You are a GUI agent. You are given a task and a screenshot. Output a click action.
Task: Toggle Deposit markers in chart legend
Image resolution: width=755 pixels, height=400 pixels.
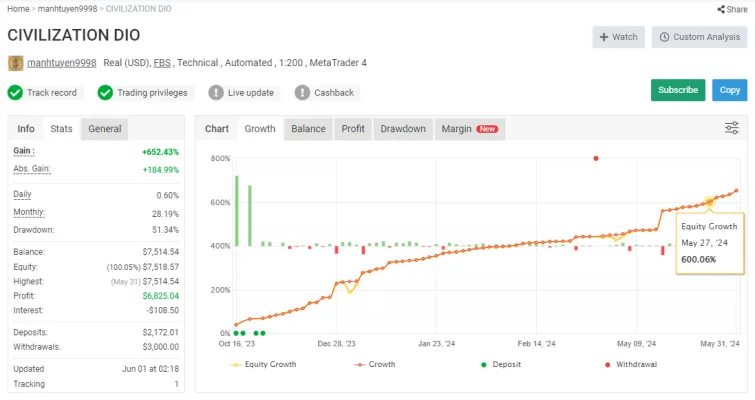(501, 364)
